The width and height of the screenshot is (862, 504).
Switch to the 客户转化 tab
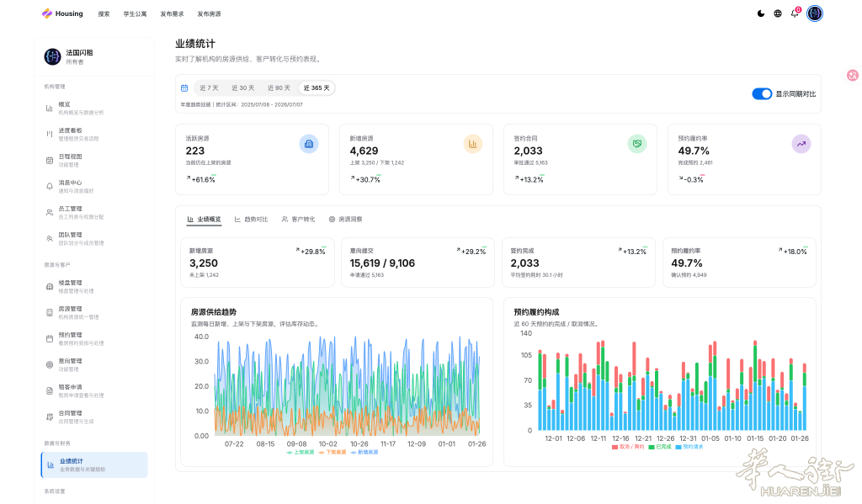299,220
